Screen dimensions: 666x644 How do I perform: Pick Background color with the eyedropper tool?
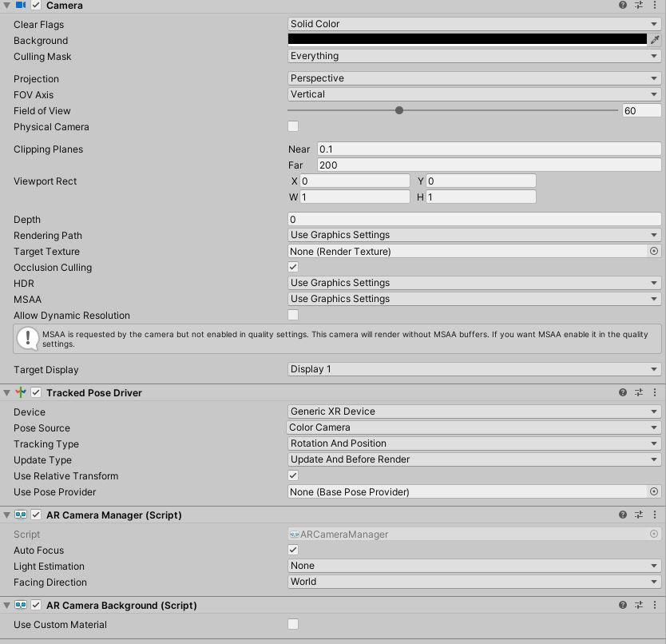click(656, 40)
